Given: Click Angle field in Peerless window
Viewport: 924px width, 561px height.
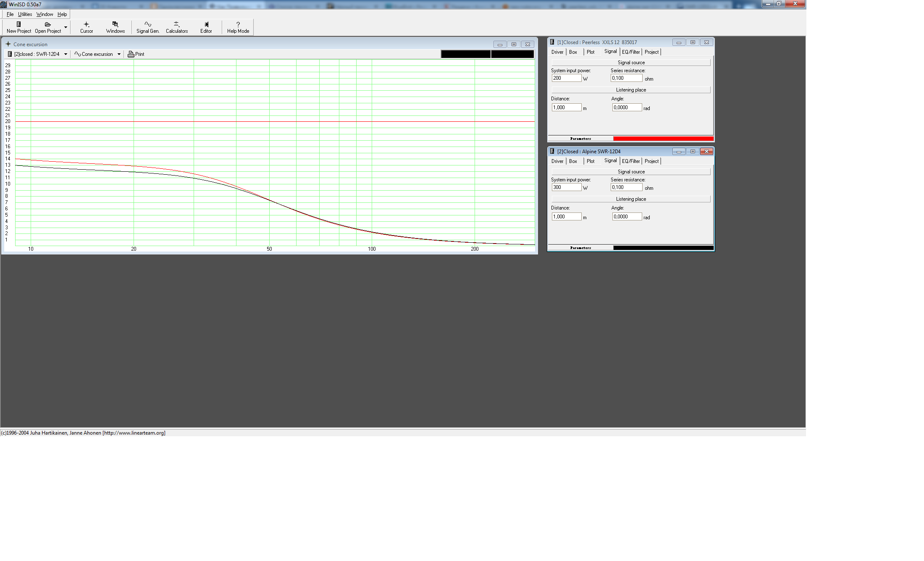Looking at the screenshot, I should 627,107.
